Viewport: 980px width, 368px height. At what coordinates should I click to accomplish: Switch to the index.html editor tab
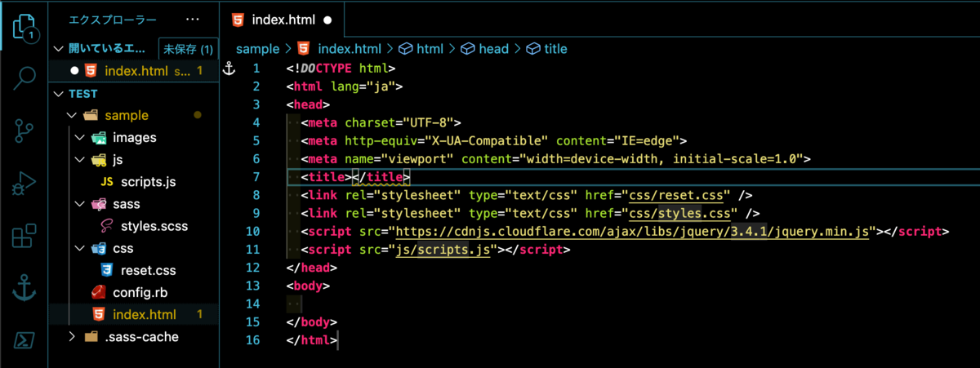pyautogui.click(x=283, y=20)
